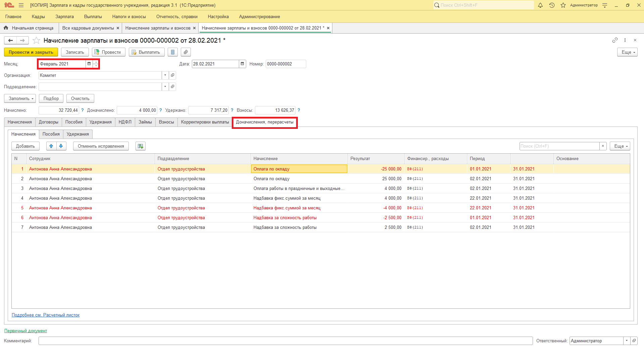
Task: Open the notifications bell icon
Action: (x=540, y=5)
